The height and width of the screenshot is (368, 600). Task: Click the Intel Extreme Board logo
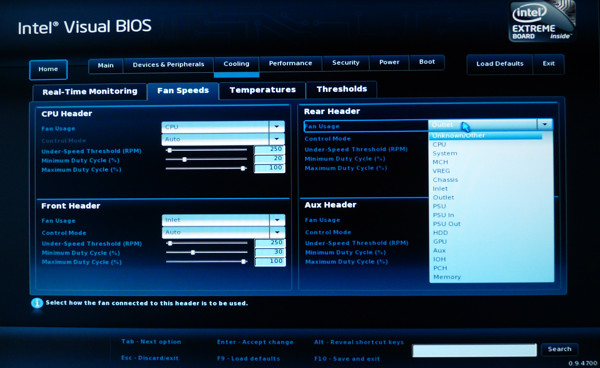click(x=543, y=21)
